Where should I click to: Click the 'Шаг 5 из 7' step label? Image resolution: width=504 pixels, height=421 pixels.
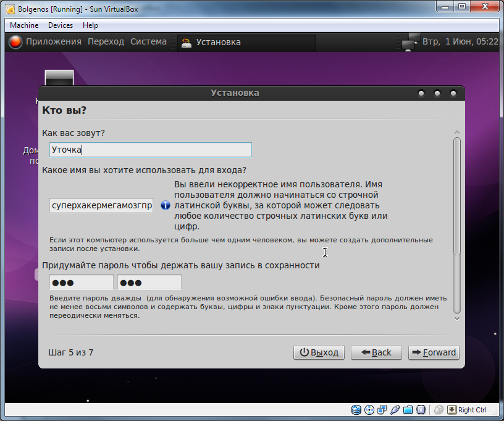point(70,352)
